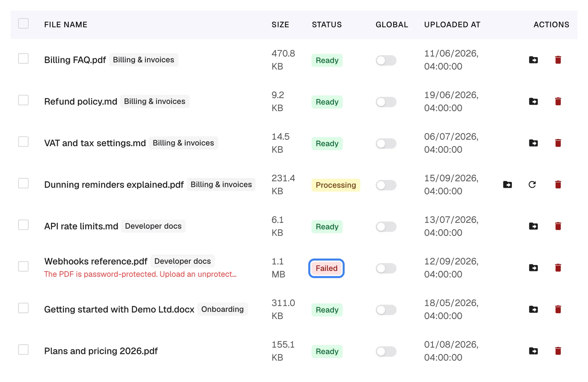Move VAT and tax settings.md to folder

pos(533,143)
